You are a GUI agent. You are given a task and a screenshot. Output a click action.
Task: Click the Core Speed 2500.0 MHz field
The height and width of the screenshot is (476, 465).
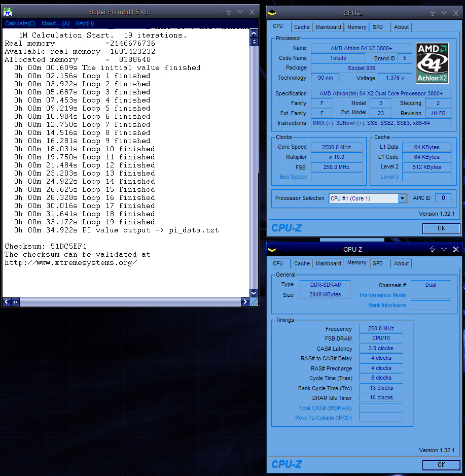[336, 147]
